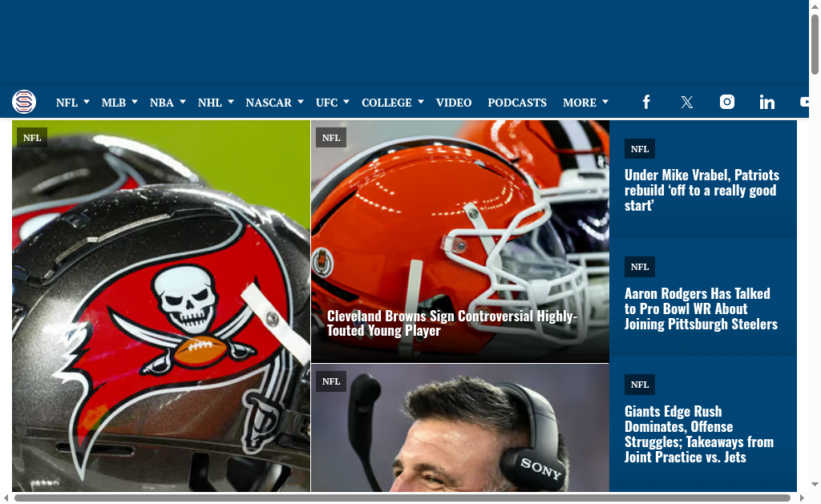Viewport: 821px width, 504px height.
Task: Go to the VIDEO section
Action: [454, 103]
